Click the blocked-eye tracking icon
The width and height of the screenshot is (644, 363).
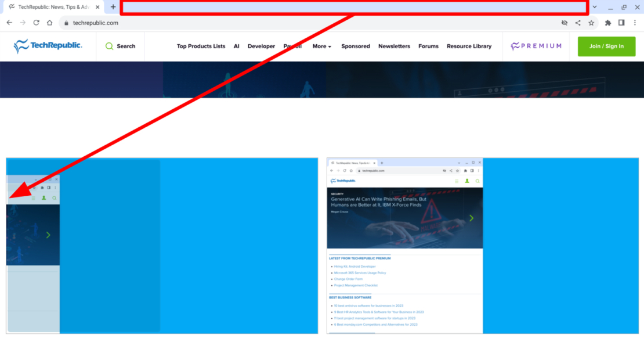(x=565, y=23)
